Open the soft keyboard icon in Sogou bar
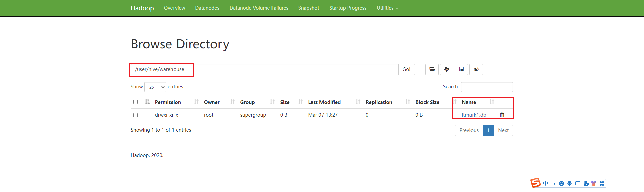This screenshot has width=644, height=192. (x=578, y=183)
